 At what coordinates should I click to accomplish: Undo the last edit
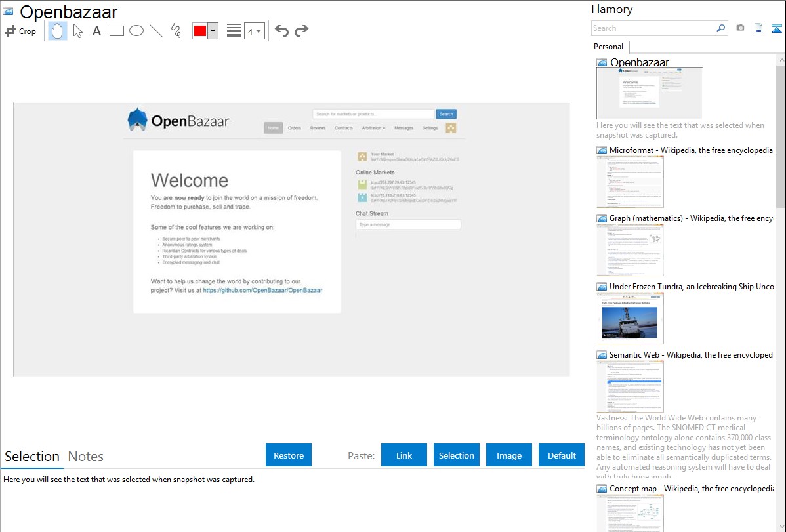click(281, 31)
